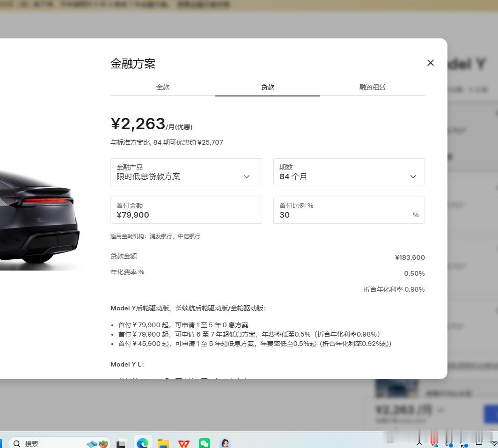498x448 pixels.
Task: Click the ¥2,263 /月 price on background page
Action: click(x=403, y=410)
